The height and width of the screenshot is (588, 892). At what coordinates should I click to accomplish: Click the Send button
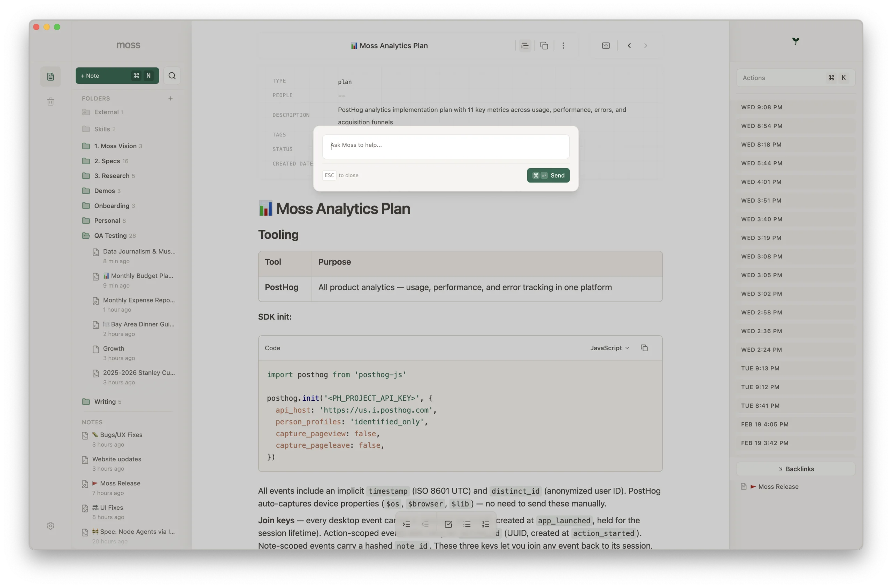coord(548,175)
